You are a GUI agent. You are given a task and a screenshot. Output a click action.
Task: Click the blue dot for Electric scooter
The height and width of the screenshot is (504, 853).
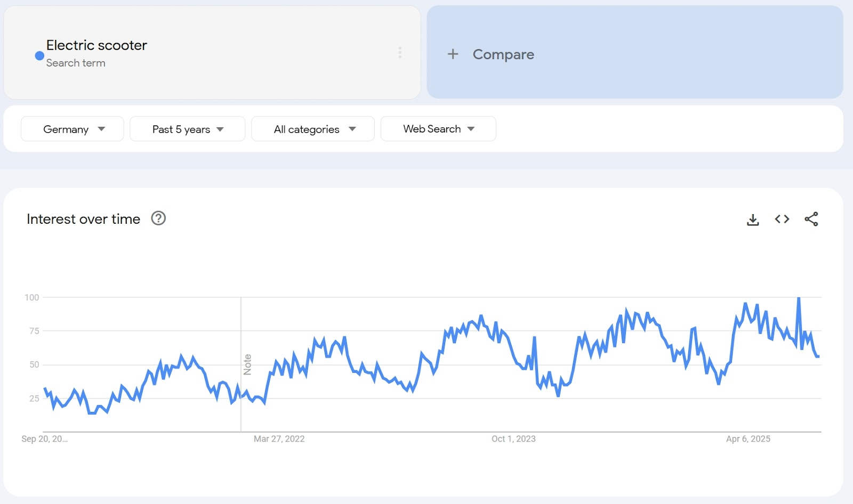coord(39,55)
